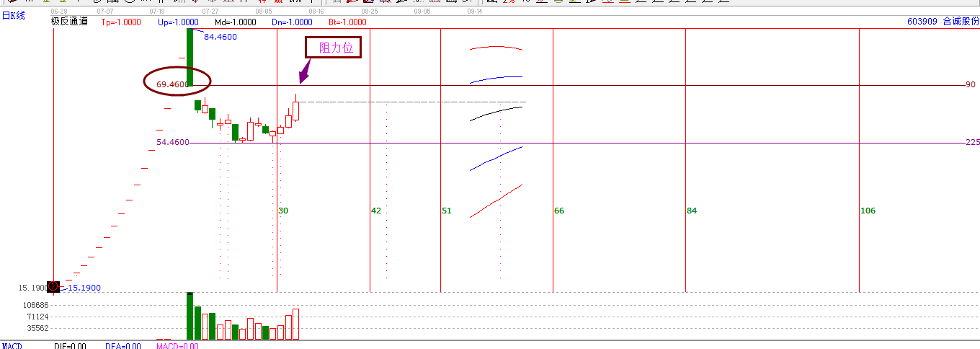
Task: Open the 极反通道 indicator name
Action: pos(69,22)
